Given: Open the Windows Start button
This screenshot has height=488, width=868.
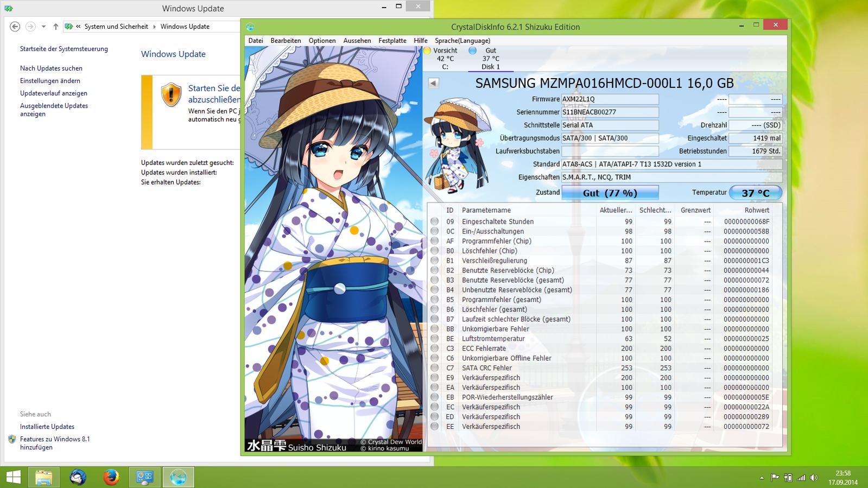Looking at the screenshot, I should click(x=14, y=477).
